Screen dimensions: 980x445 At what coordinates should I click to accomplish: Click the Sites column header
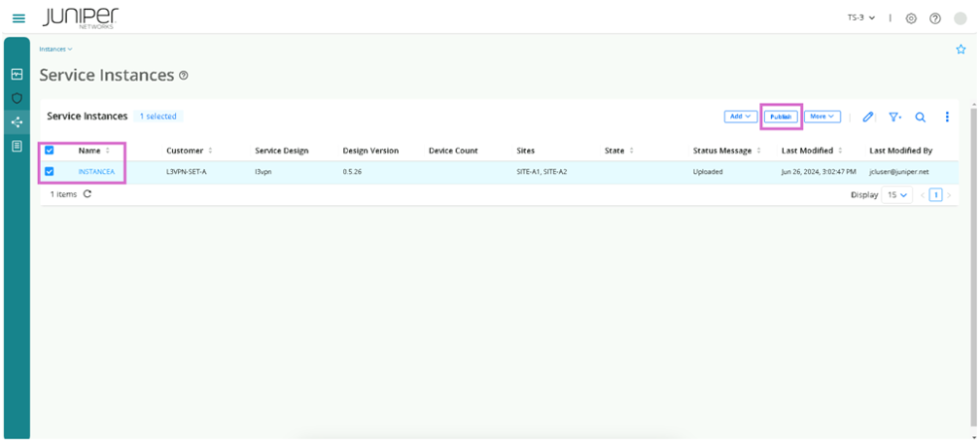coord(526,151)
